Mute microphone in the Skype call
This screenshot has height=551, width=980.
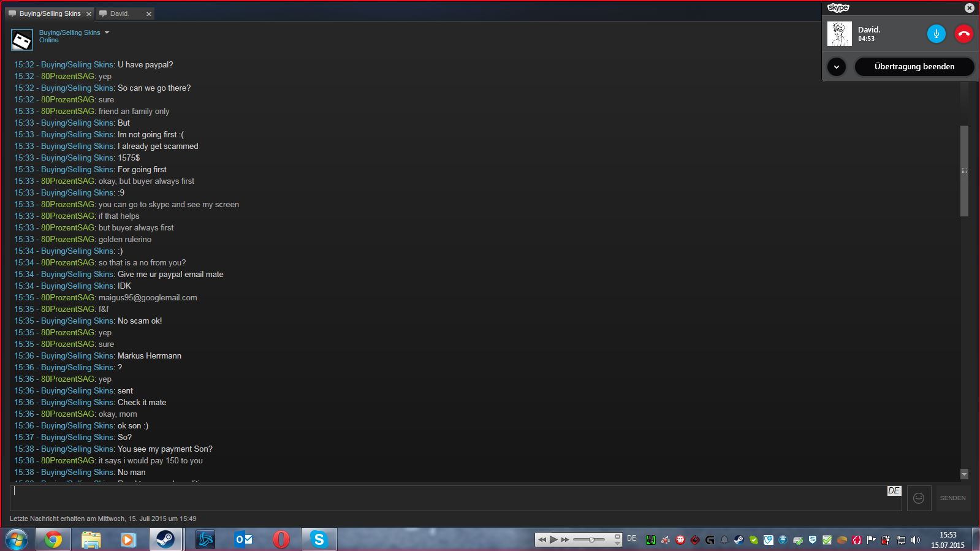(936, 34)
